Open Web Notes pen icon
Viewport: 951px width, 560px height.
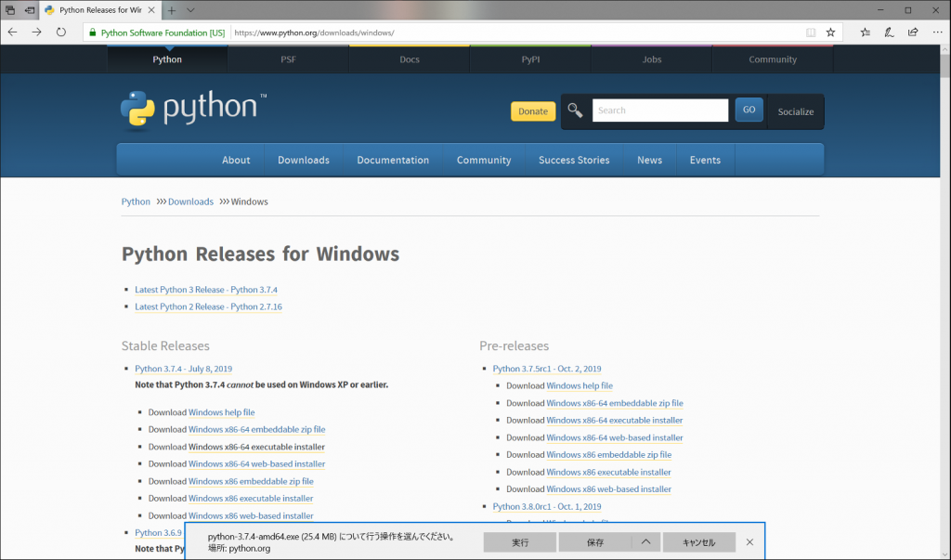[x=888, y=31]
